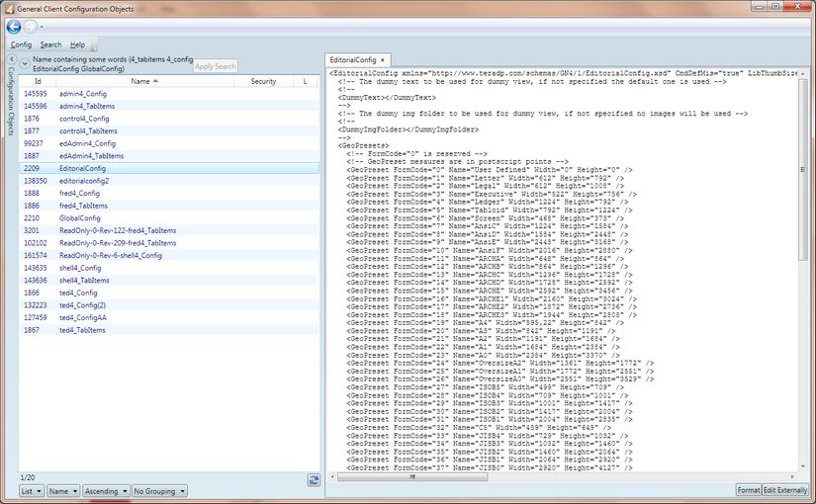Click the Format button
The height and width of the screenshot is (504, 816).
coord(749,490)
